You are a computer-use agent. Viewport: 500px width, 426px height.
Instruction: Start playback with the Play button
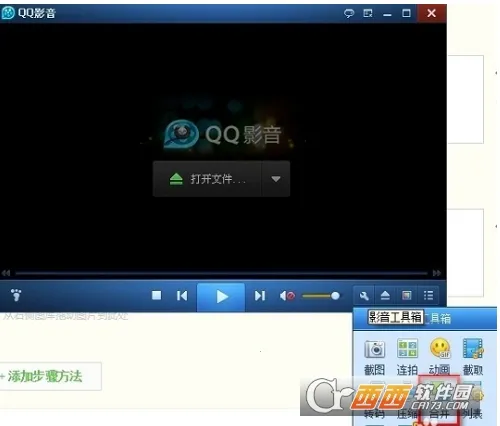coord(221,297)
